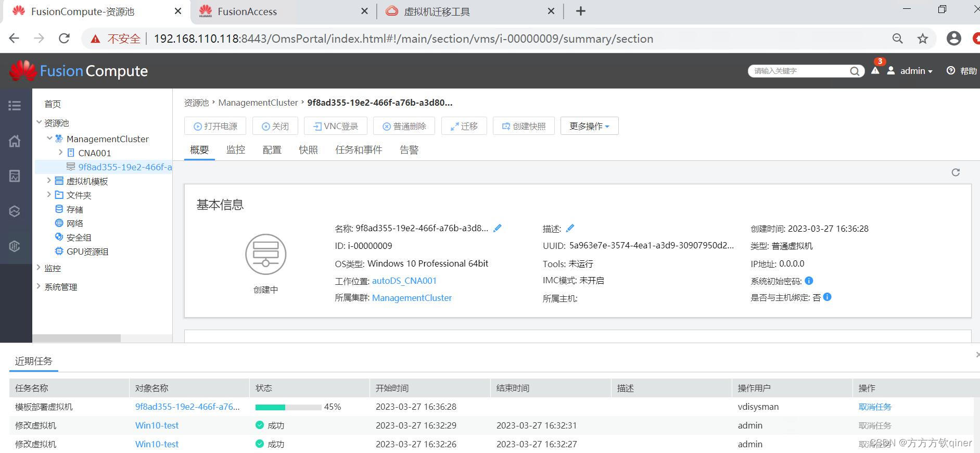Reload the browser page
Image resolution: width=980 pixels, height=453 pixels.
[x=64, y=39]
